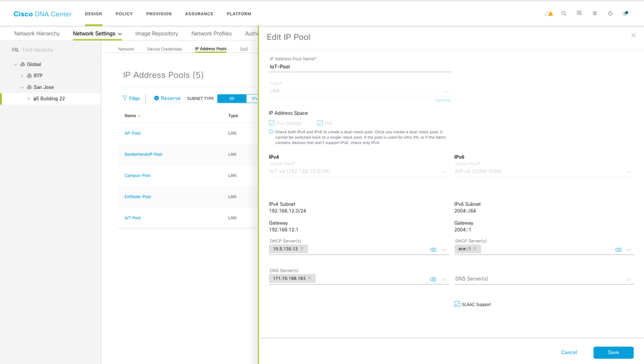The width and height of the screenshot is (644, 364).
Task: Click the Global site icon
Action: coord(23,64)
